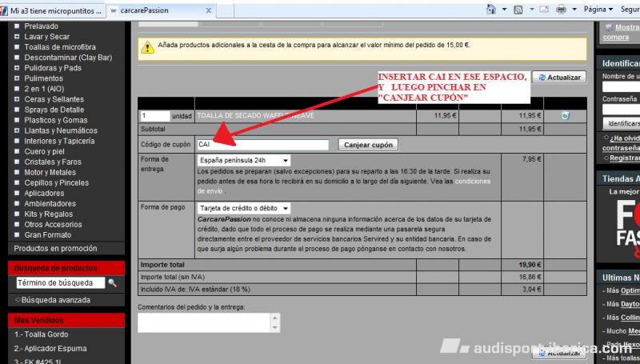Open the Sprays de Detalle category
This screenshot has width=640, height=364.
(54, 110)
